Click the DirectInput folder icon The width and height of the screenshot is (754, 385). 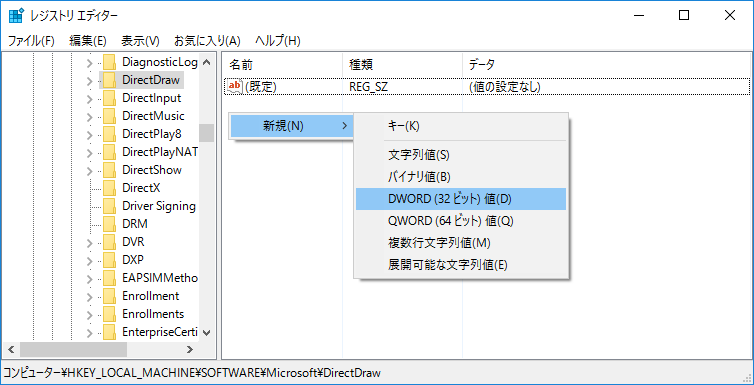click(110, 98)
